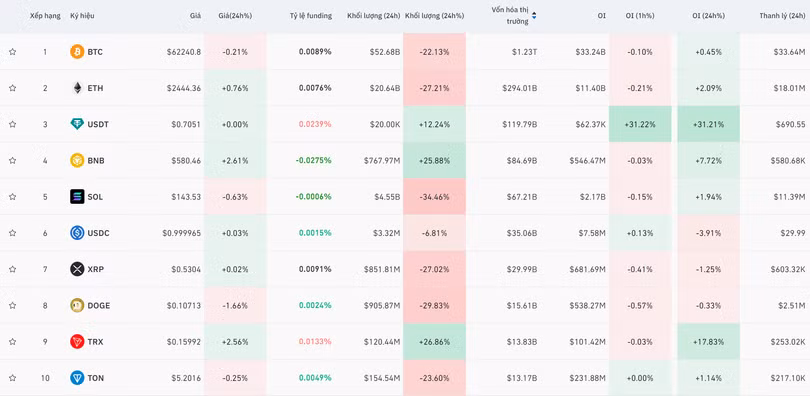Screen dimensions: 810x396
Task: Open the SOL symbol link
Action: [95, 197]
